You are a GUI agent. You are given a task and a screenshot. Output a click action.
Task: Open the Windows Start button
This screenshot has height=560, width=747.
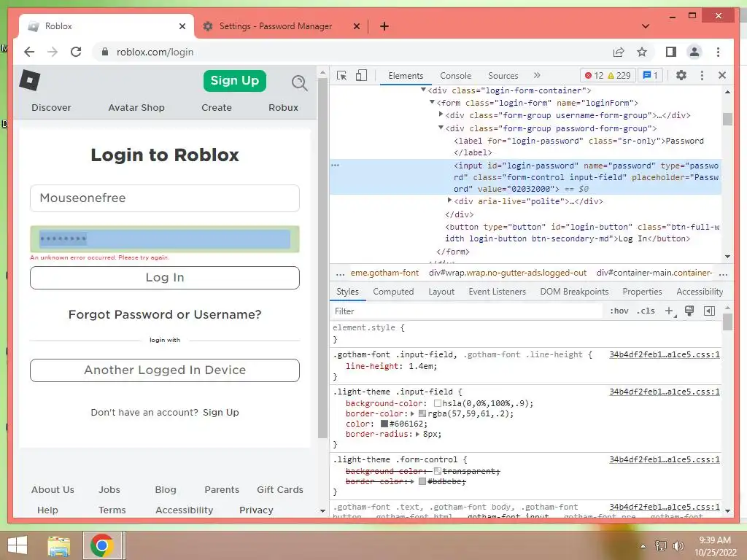[18, 545]
